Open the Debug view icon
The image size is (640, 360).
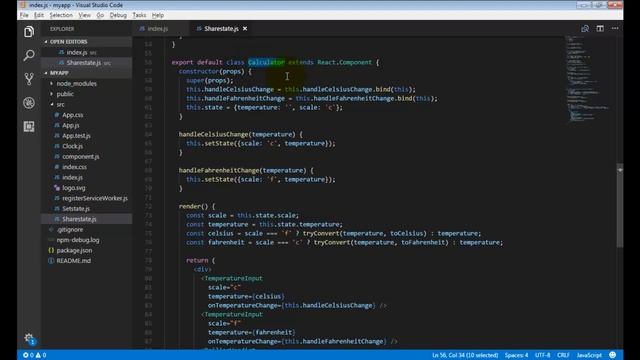click(x=29, y=102)
